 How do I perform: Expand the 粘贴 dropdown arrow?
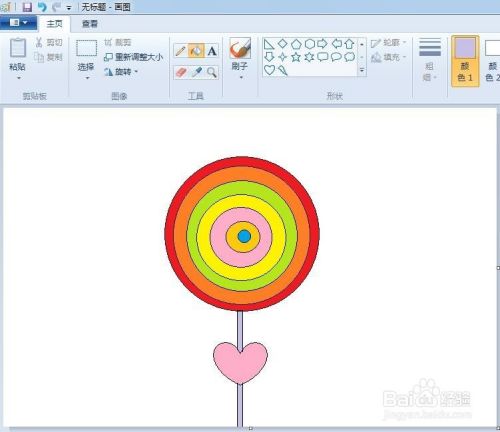point(19,78)
